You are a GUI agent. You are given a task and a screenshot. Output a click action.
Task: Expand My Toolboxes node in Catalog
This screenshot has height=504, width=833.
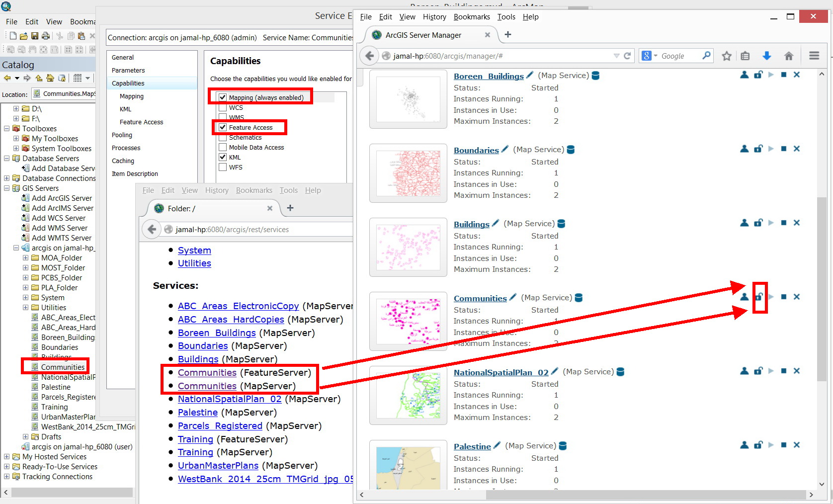(16, 138)
